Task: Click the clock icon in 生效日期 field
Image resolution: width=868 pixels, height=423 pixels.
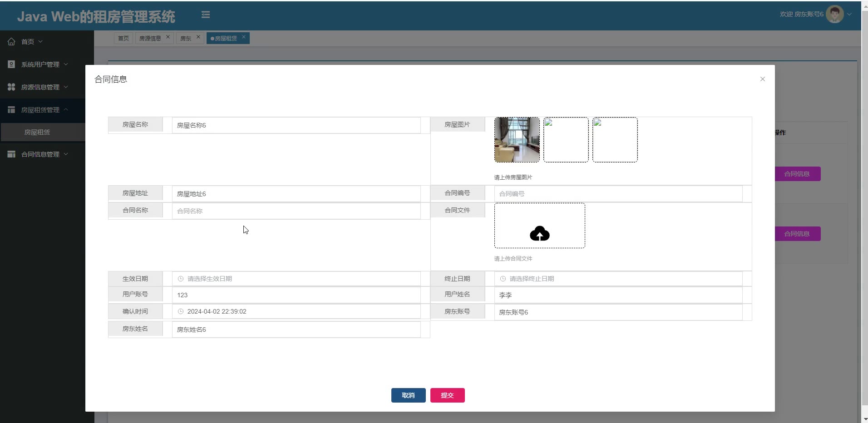Action: point(180,279)
